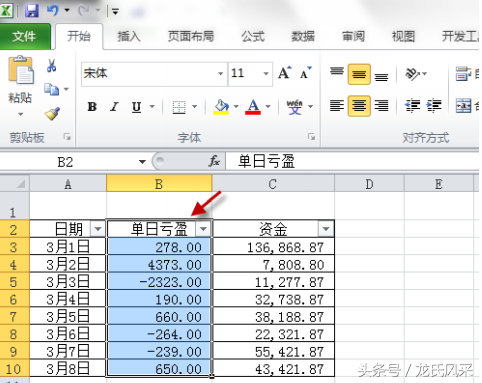
Task: Click the Wrap Text icon
Action: point(464,74)
